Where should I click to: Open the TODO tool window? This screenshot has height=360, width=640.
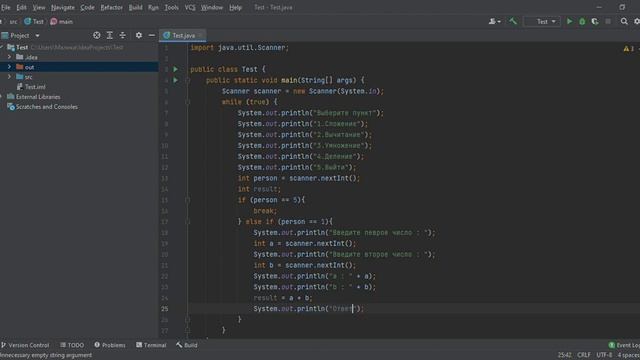pyautogui.click(x=72, y=345)
